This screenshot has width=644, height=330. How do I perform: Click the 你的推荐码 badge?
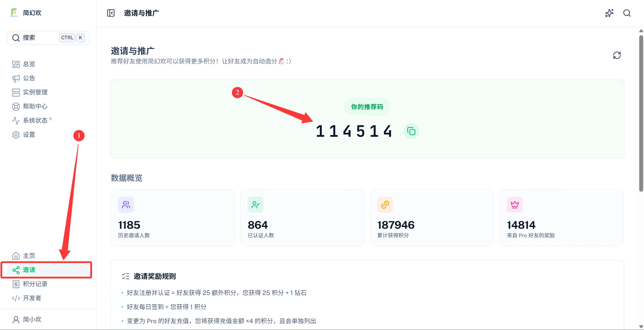point(367,107)
